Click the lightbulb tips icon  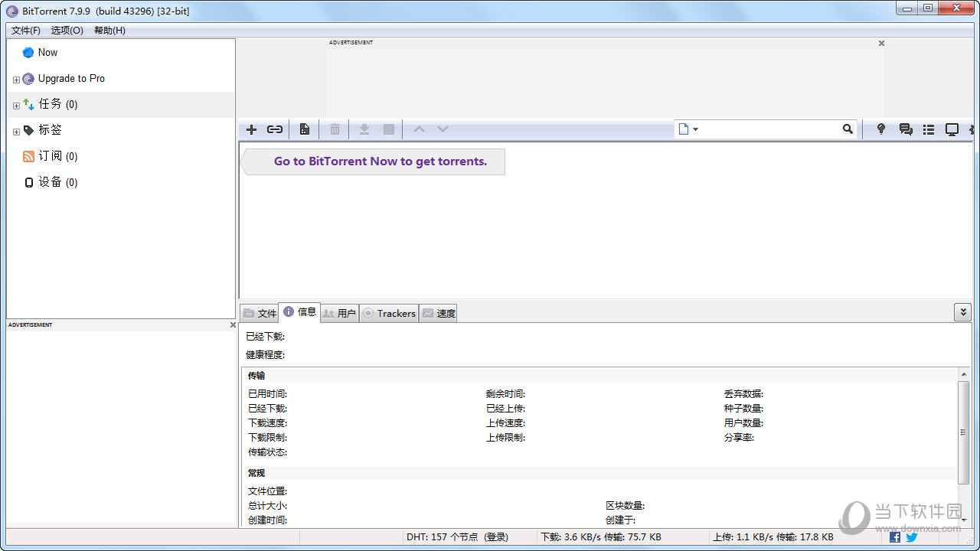881,129
